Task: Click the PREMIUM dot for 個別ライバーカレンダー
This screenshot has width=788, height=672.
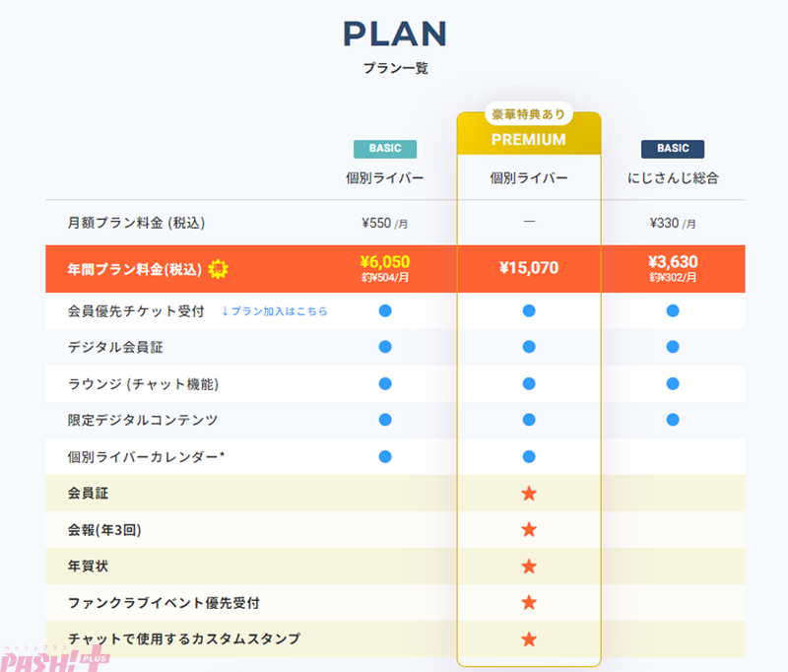Action: [x=529, y=456]
